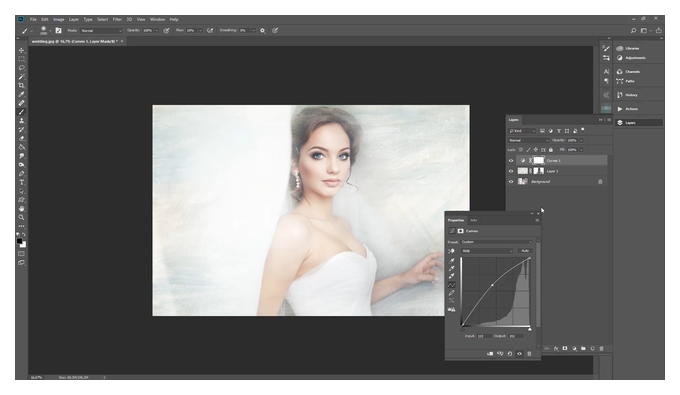Select the Horizontal Type tool
The height and width of the screenshot is (395, 680).
(x=21, y=183)
